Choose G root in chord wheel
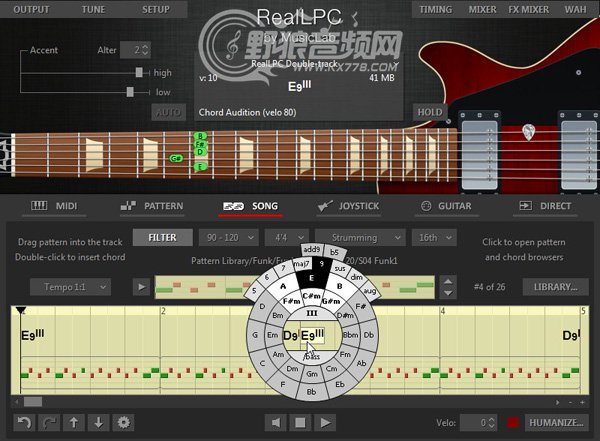The width and height of the screenshot is (600, 441). [255, 335]
